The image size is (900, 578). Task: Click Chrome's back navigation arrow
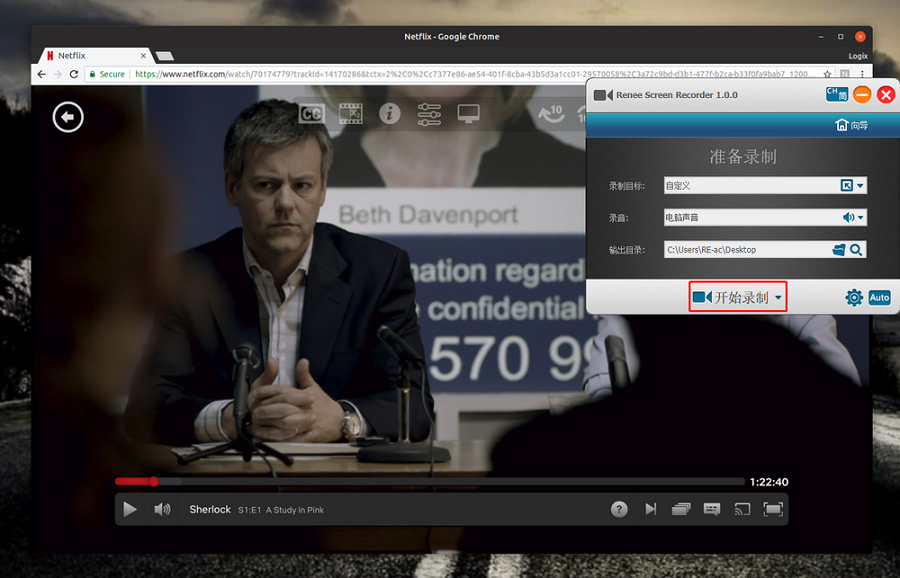point(41,74)
